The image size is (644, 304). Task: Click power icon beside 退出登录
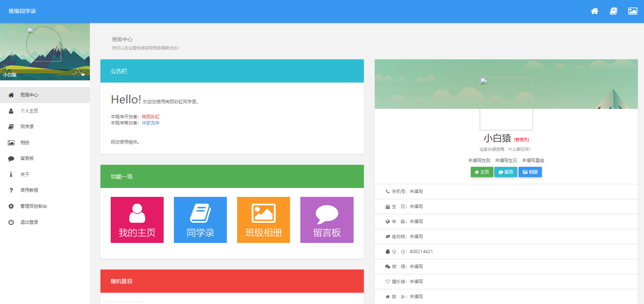tap(11, 222)
